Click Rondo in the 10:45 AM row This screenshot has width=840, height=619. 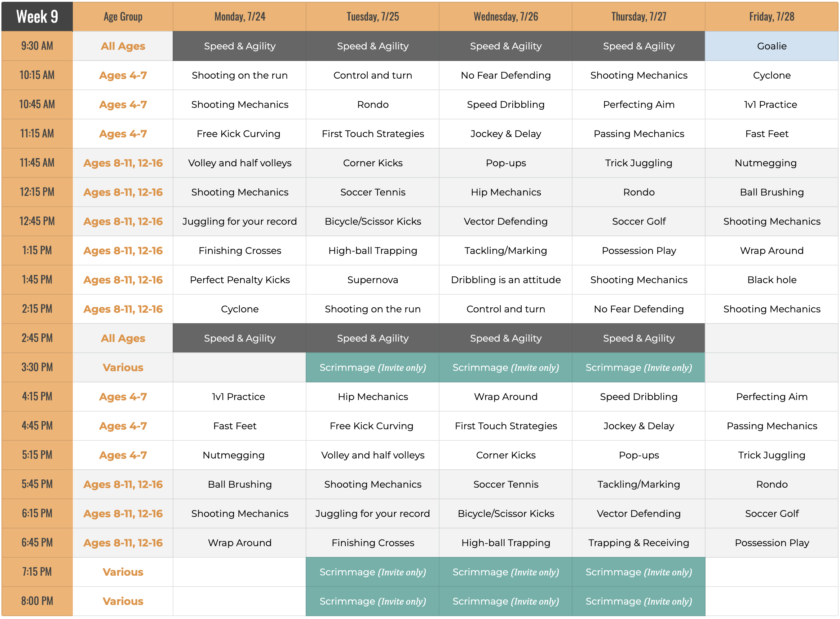pos(373,105)
